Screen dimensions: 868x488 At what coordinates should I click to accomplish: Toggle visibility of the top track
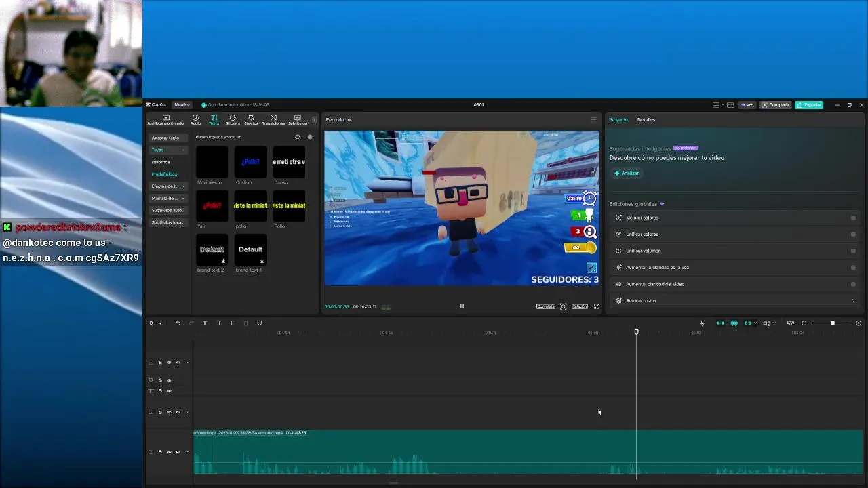click(170, 363)
